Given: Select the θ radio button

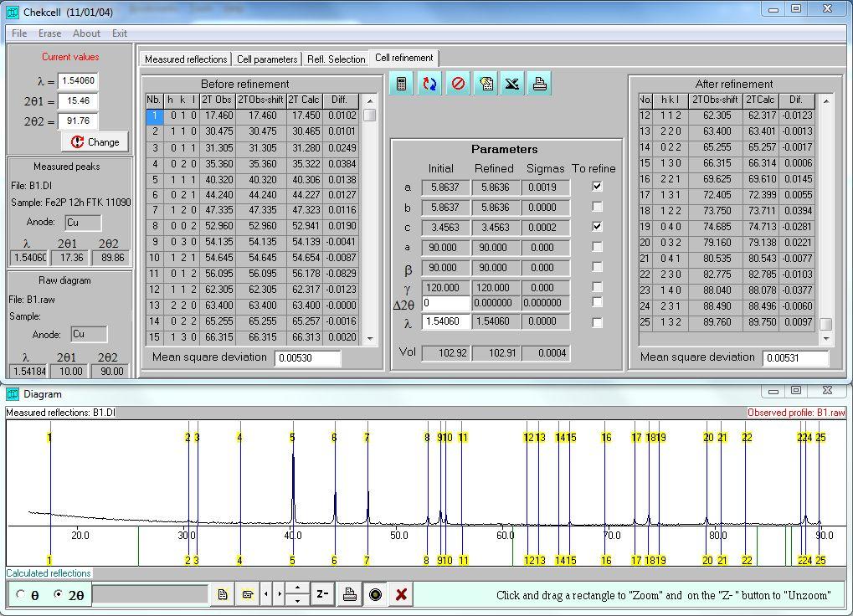Looking at the screenshot, I should pyautogui.click(x=20, y=594).
